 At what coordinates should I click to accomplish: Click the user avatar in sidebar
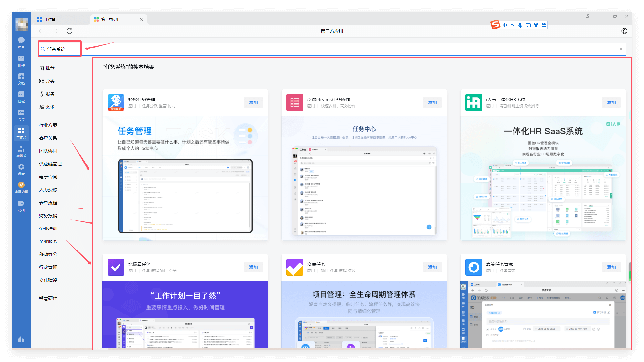coord(22,24)
